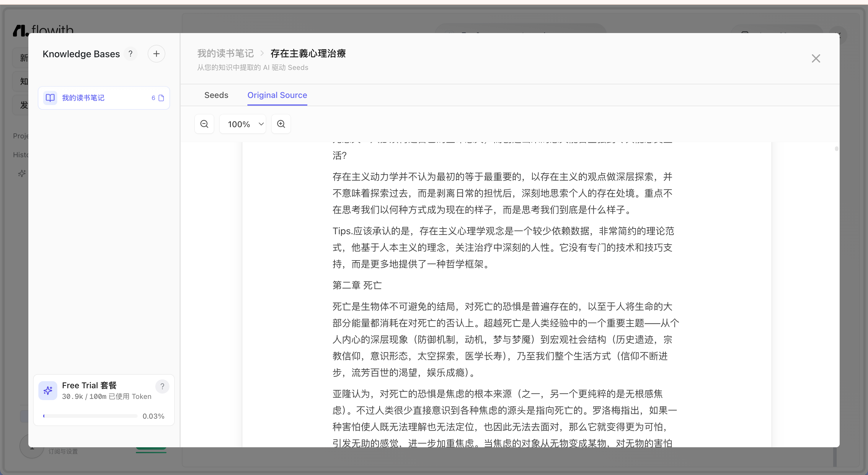
Task: Add a new knowledge base
Action: [156, 53]
